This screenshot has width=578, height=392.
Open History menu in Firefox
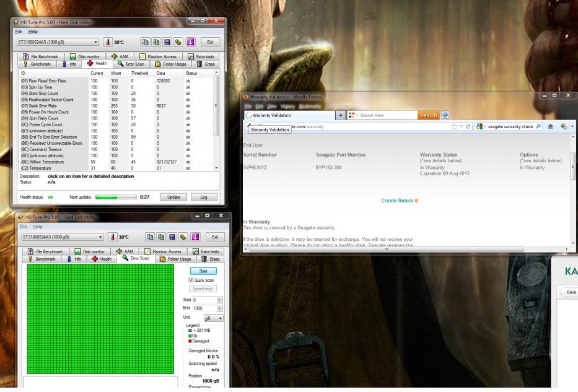click(287, 107)
